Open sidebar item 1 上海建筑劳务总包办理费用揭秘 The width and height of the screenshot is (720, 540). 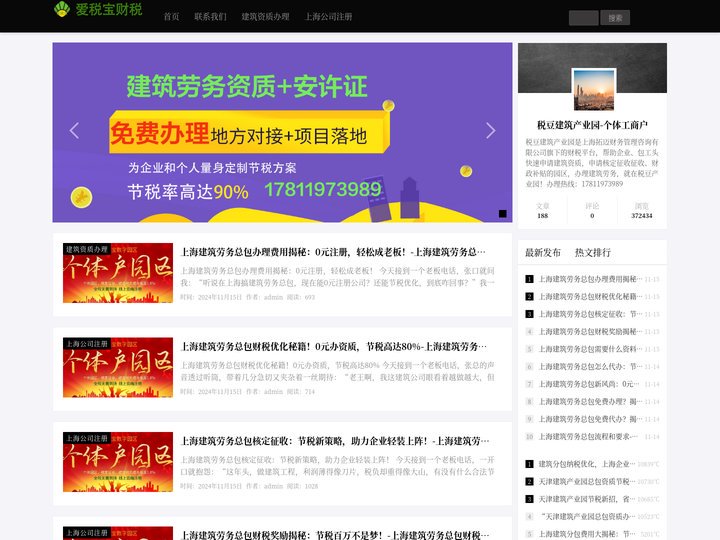point(590,279)
